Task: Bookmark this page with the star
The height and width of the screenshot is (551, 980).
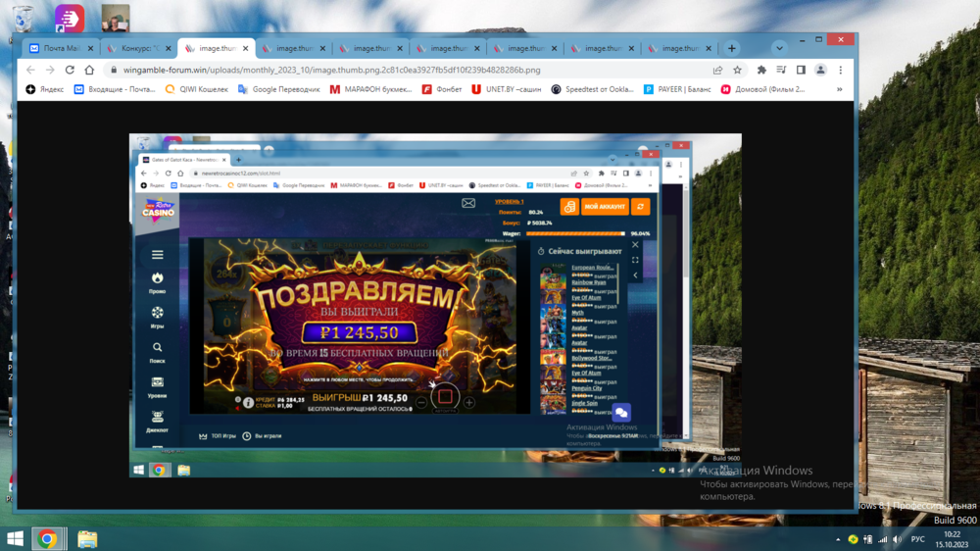Action: tap(737, 71)
